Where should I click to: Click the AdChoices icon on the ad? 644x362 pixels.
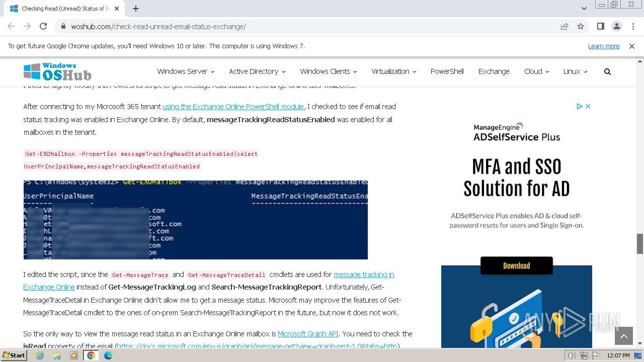coord(580,106)
